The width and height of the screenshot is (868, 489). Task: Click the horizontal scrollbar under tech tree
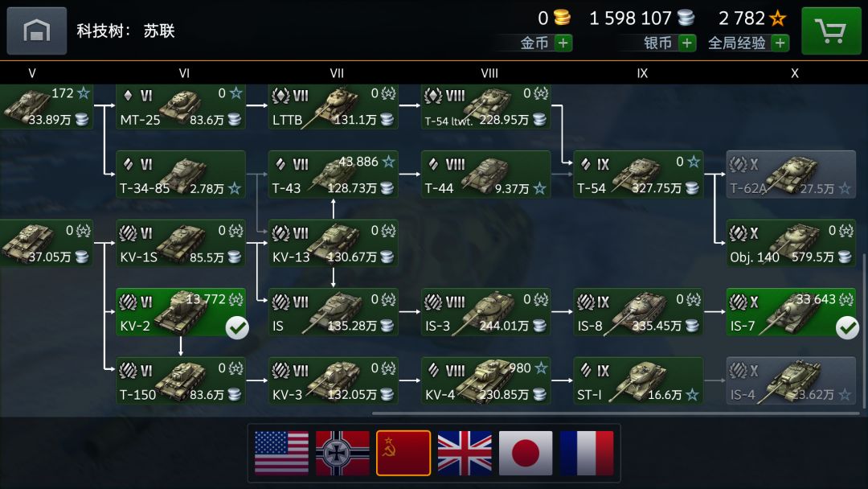tap(616, 413)
